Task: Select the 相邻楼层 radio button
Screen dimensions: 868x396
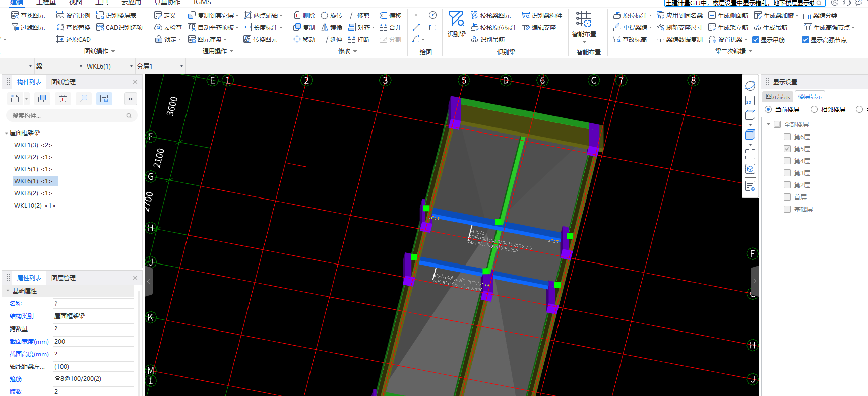Action: tap(814, 109)
